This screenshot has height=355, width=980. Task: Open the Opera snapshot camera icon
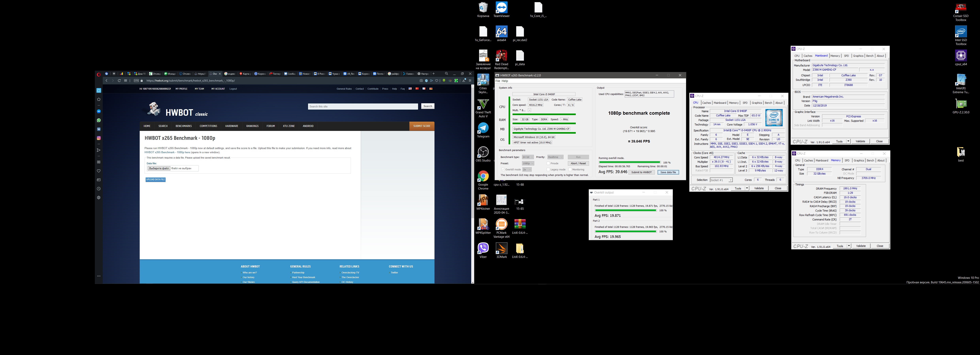point(421,81)
